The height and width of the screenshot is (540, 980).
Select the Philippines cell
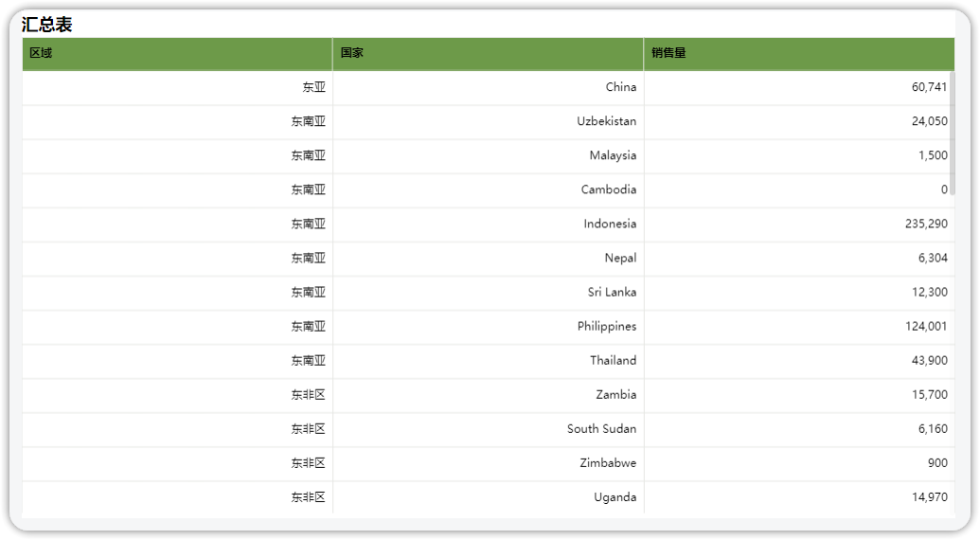489,327
